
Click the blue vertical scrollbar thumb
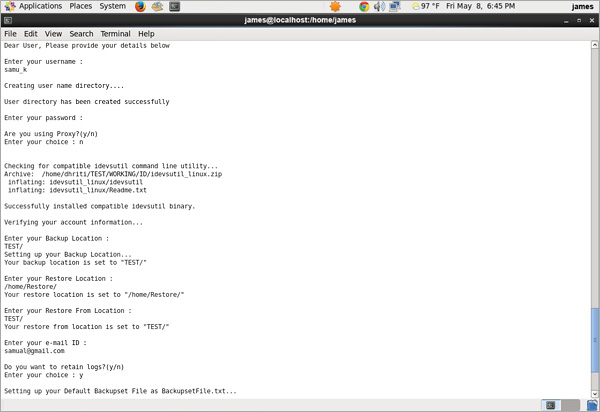coord(595,340)
